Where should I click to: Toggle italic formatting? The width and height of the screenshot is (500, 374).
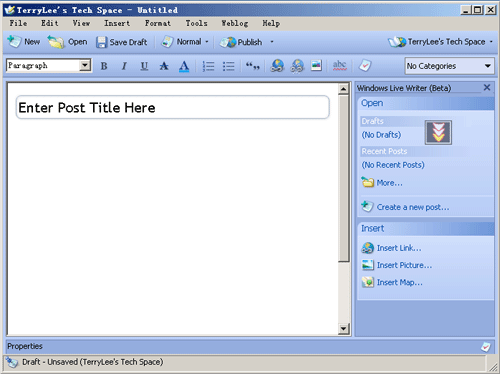124,66
